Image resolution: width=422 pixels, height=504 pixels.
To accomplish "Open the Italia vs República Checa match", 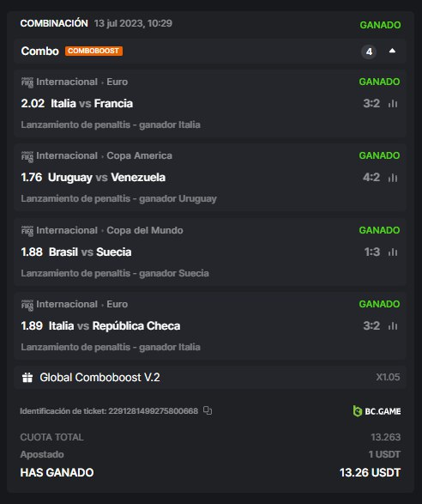I will pos(114,326).
